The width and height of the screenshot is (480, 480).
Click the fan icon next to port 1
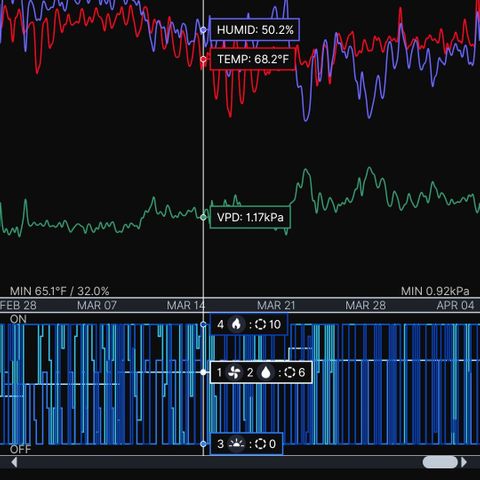click(x=234, y=372)
